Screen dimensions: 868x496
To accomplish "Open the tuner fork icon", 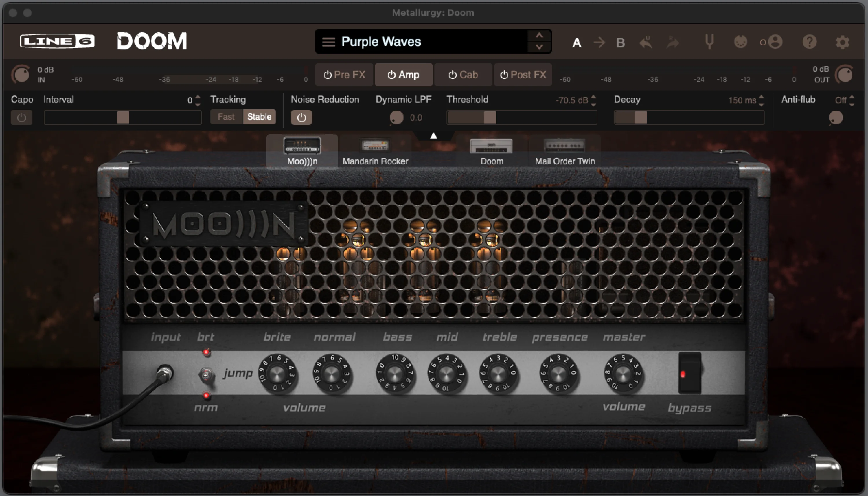I will pos(709,42).
